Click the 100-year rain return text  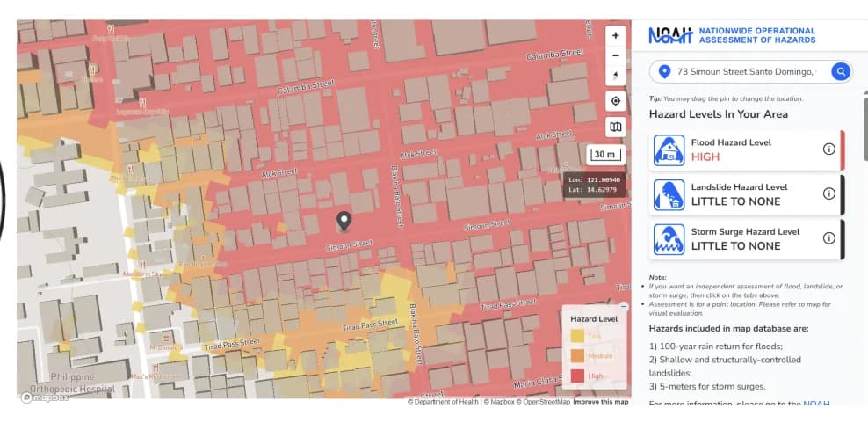pyautogui.click(x=716, y=347)
